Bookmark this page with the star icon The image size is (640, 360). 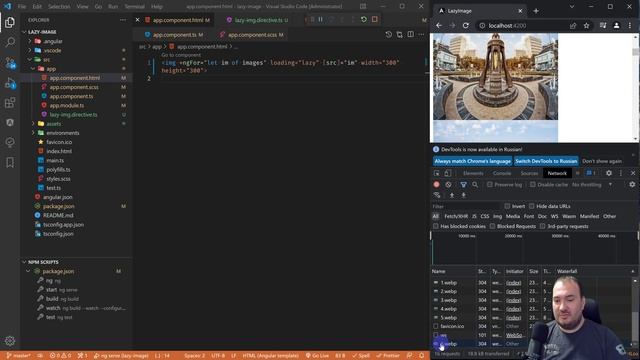[x=587, y=25]
